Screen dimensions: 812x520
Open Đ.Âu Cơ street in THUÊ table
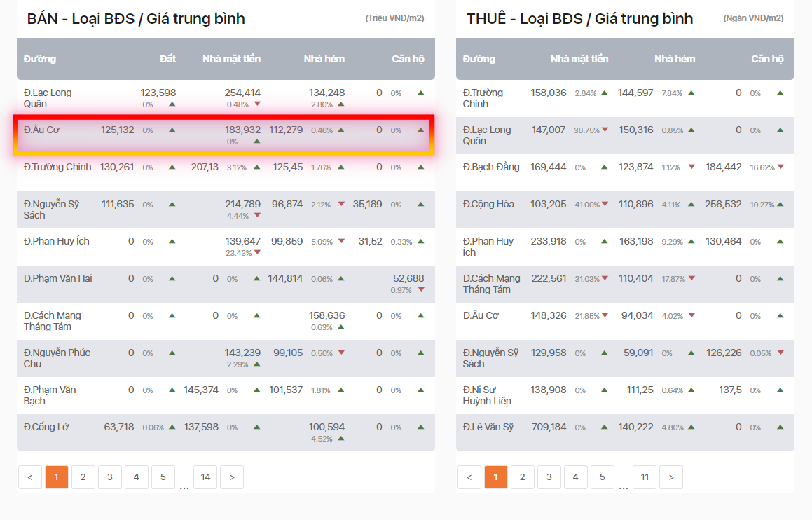(481, 316)
